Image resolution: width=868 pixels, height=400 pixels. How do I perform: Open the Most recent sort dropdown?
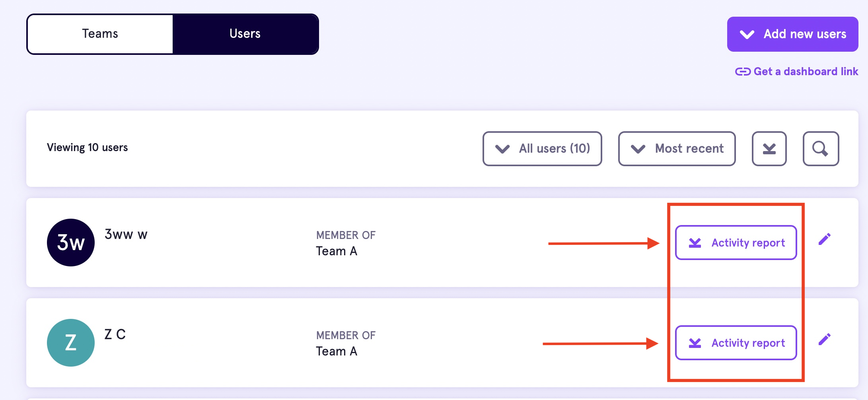point(677,149)
